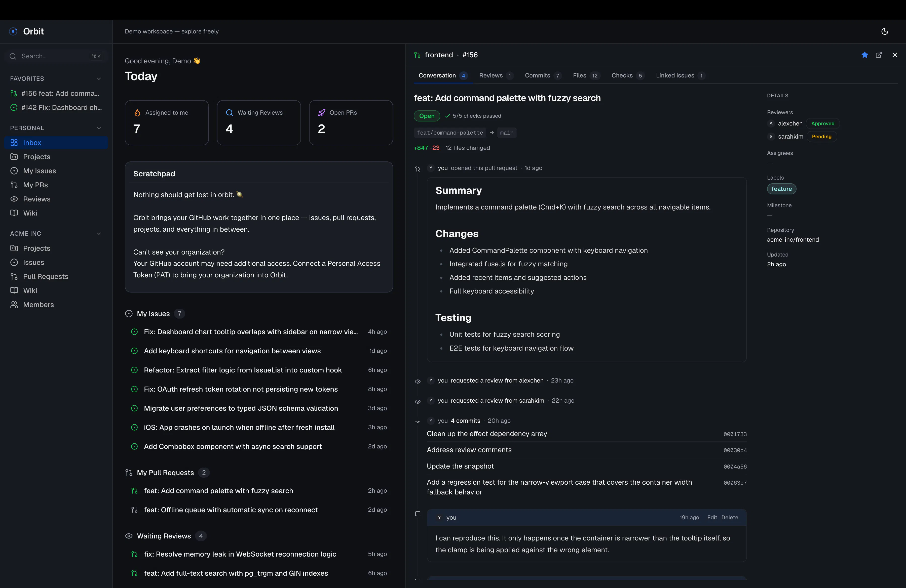
Task: Collapse the Acme Inc section chevron
Action: coord(99,234)
